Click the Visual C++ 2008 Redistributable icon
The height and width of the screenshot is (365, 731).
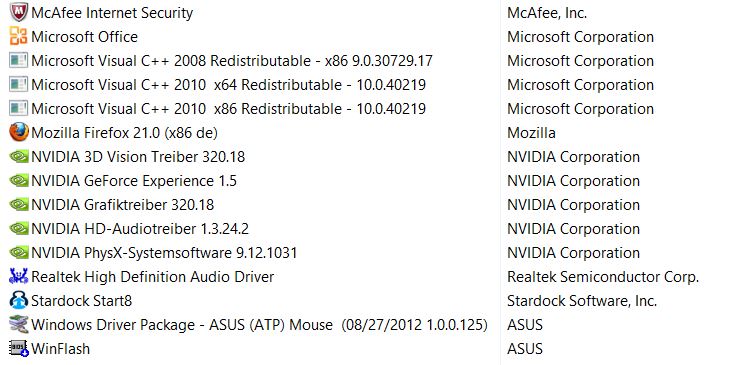click(19, 61)
